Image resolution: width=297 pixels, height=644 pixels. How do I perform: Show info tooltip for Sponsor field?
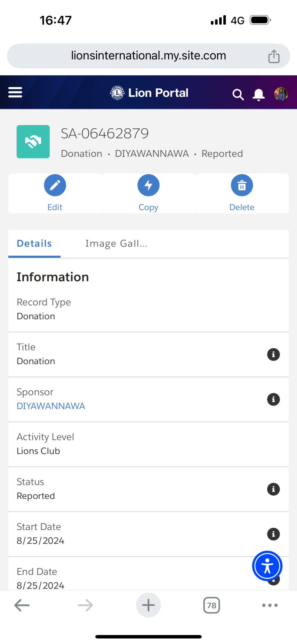(x=273, y=399)
